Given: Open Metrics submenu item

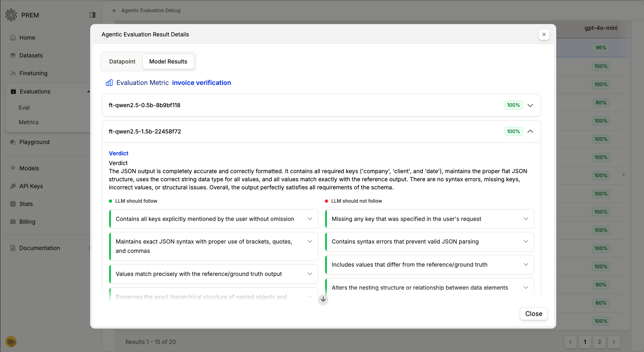Looking at the screenshot, I should [29, 122].
